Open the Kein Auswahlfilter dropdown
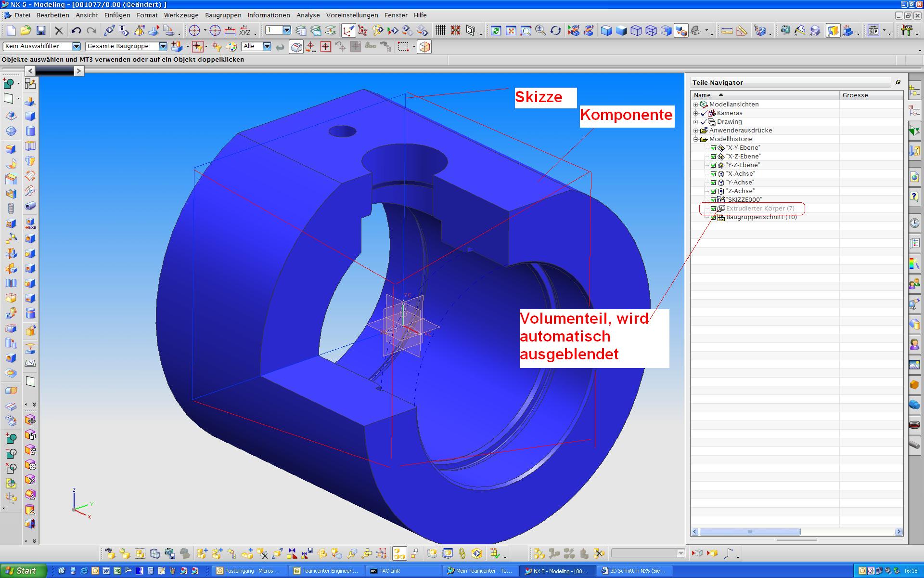 pyautogui.click(x=76, y=46)
